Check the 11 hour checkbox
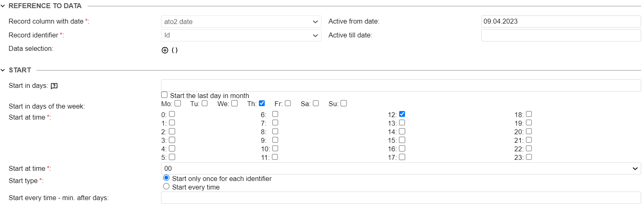This screenshot has width=644, height=207. pyautogui.click(x=275, y=157)
